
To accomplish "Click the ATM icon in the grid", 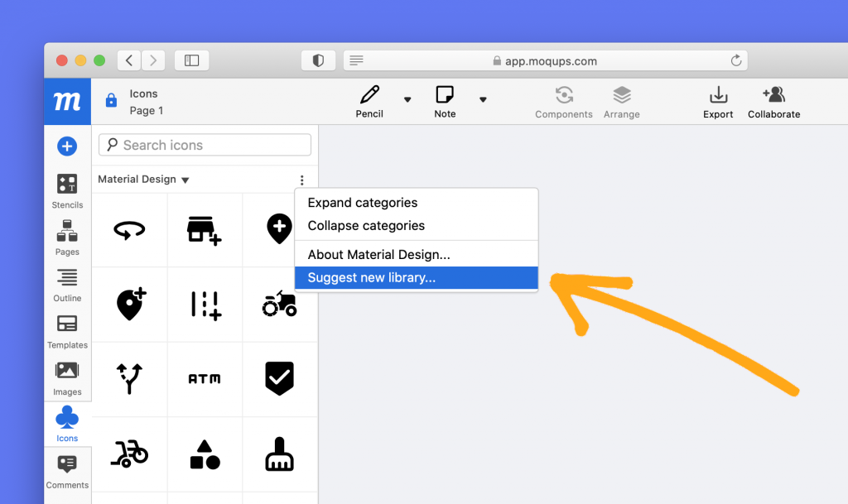I will tap(205, 379).
